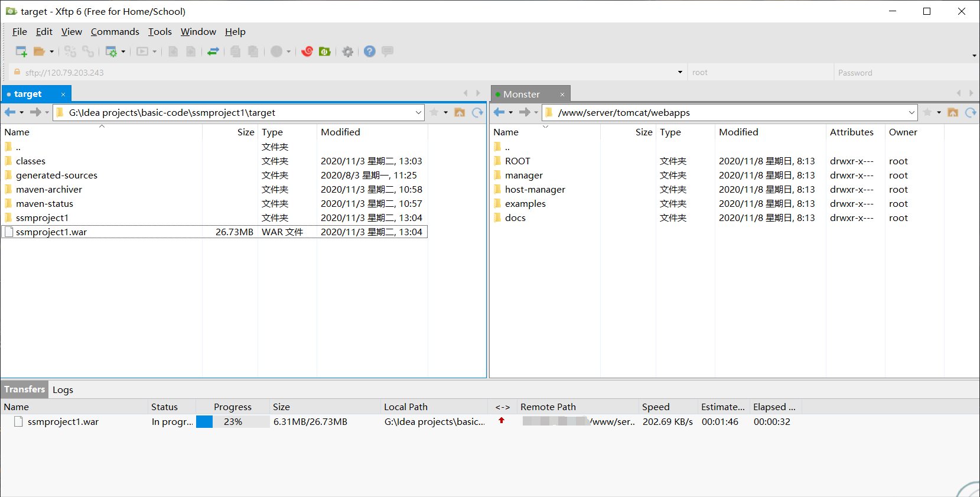Open the Session Properties dropdown arrow

tap(123, 51)
